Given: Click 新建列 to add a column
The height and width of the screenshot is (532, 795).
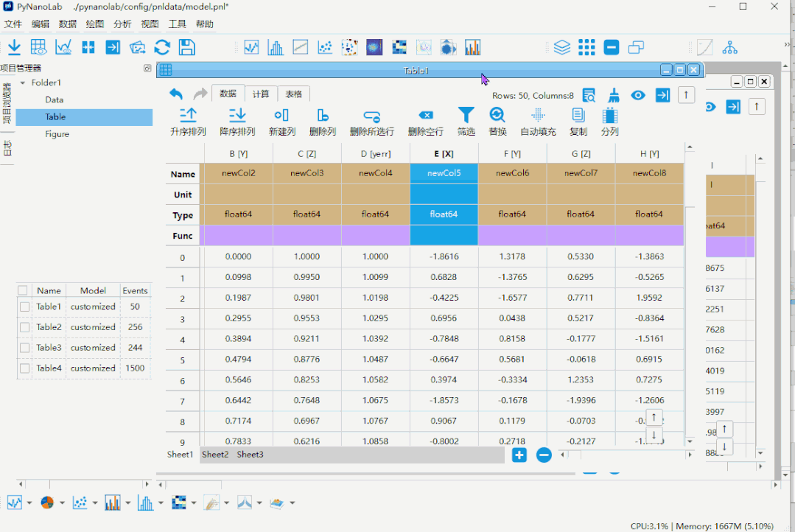Looking at the screenshot, I should coord(282,122).
